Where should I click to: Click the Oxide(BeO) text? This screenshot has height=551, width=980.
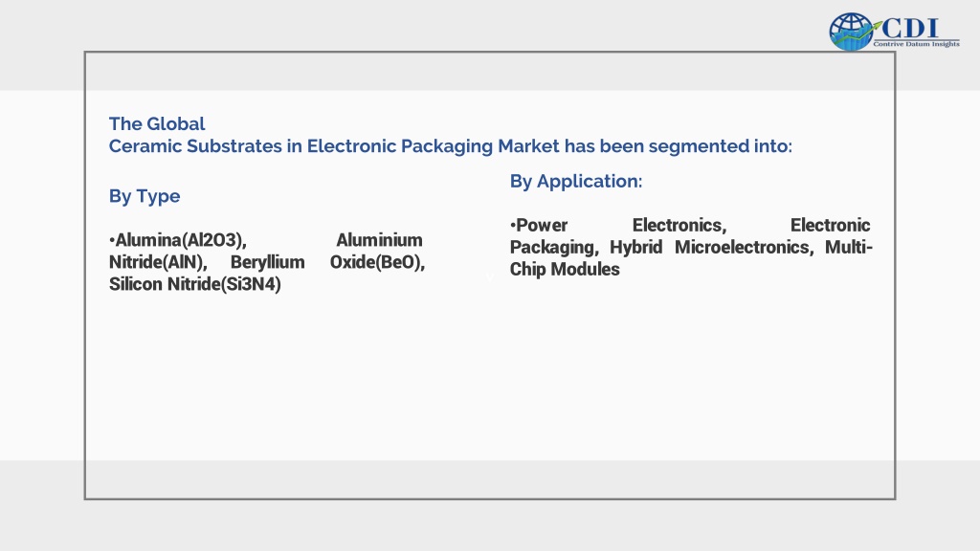pos(377,262)
